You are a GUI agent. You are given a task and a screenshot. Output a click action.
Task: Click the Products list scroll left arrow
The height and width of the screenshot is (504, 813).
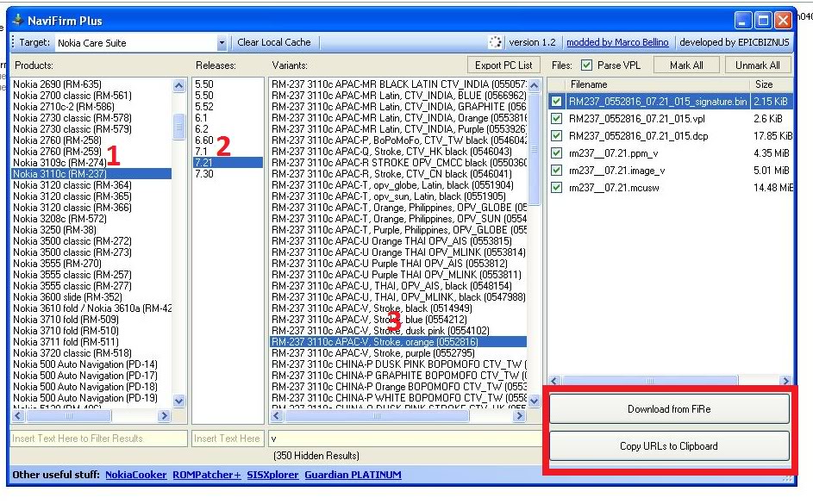[x=18, y=415]
